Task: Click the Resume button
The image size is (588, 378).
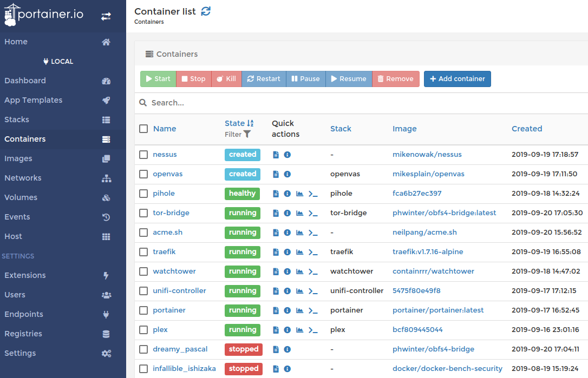Action: (349, 79)
